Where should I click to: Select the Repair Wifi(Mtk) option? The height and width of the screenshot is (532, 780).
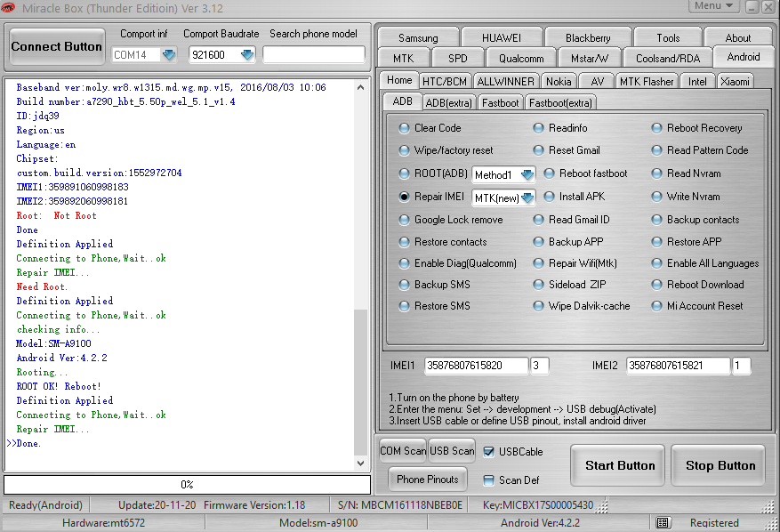(538, 263)
